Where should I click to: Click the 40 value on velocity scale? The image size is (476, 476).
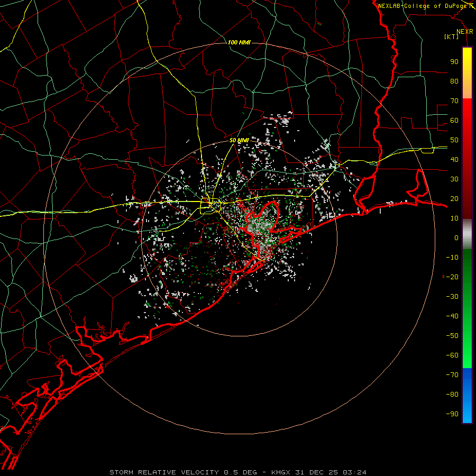(x=454, y=159)
